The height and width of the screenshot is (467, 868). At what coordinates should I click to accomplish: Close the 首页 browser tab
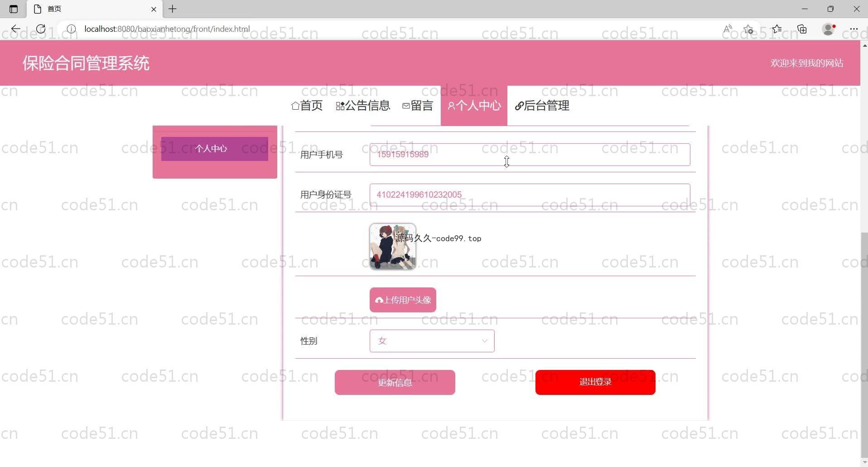(154, 9)
